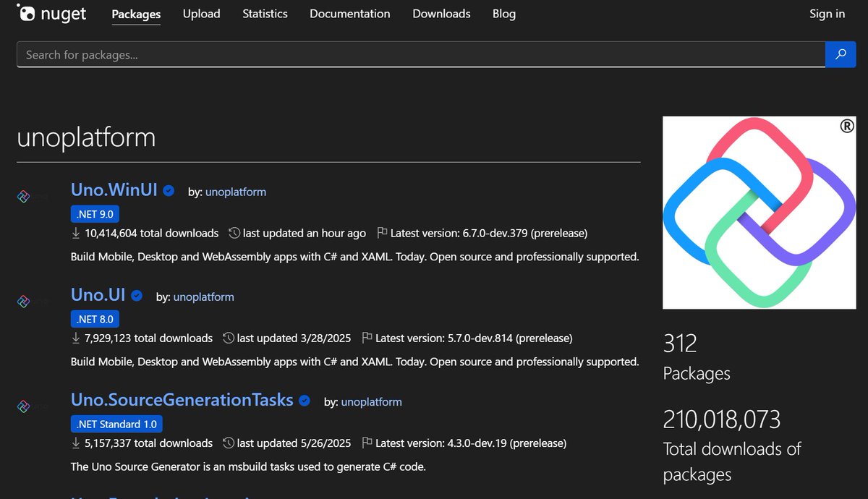Viewport: 868px width, 499px height.
Task: Click the clock icon beside 'last updated an hour ago'
Action: (x=234, y=234)
